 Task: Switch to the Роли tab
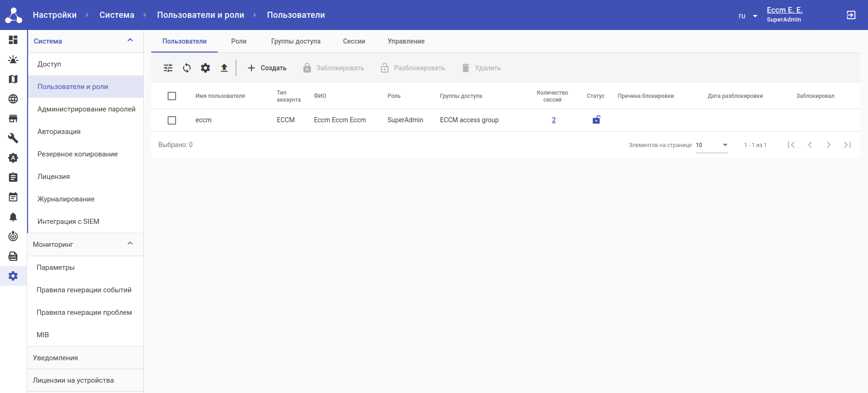(239, 41)
